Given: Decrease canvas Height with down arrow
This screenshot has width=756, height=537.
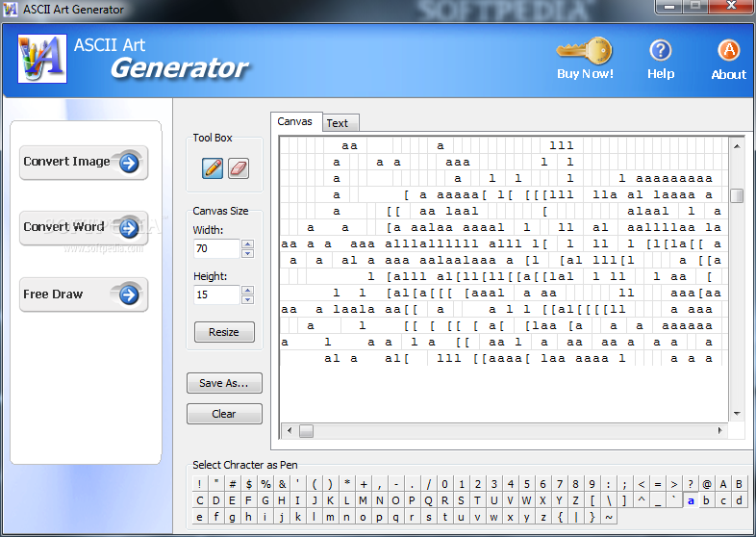Looking at the screenshot, I should pyautogui.click(x=247, y=299).
